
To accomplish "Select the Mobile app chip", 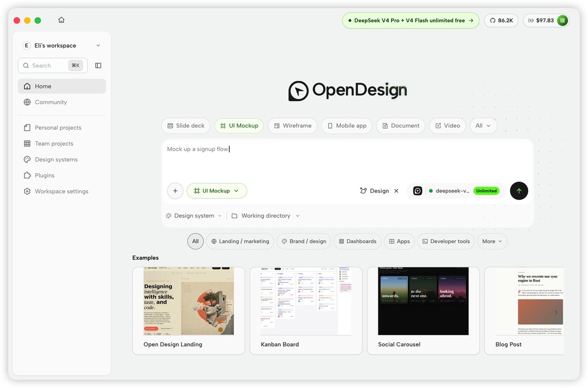I will pos(346,126).
